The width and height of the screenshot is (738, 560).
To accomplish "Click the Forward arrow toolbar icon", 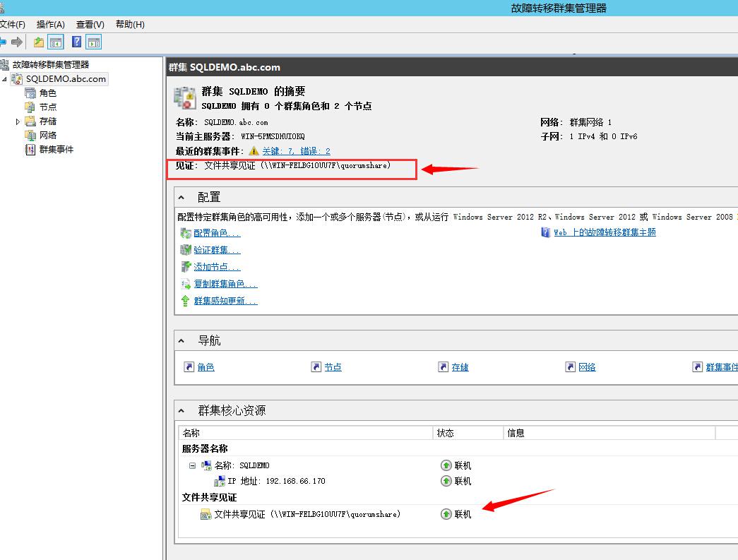I will click(17, 42).
